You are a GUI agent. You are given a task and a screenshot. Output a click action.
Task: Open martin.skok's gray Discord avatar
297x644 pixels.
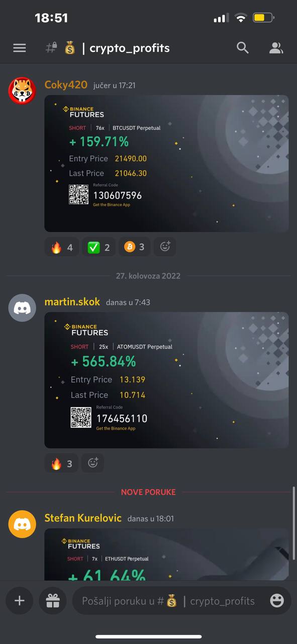pos(22,308)
